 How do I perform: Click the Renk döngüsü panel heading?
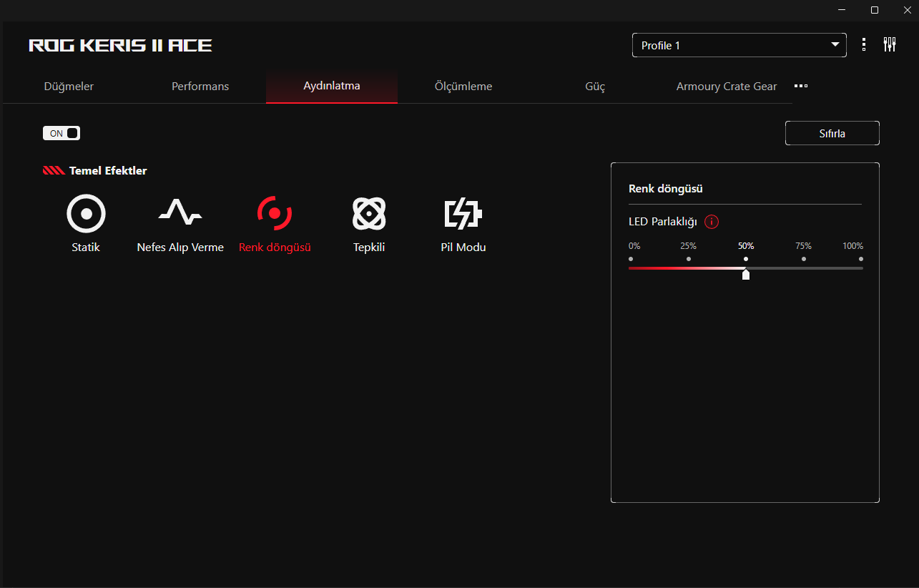(x=666, y=189)
